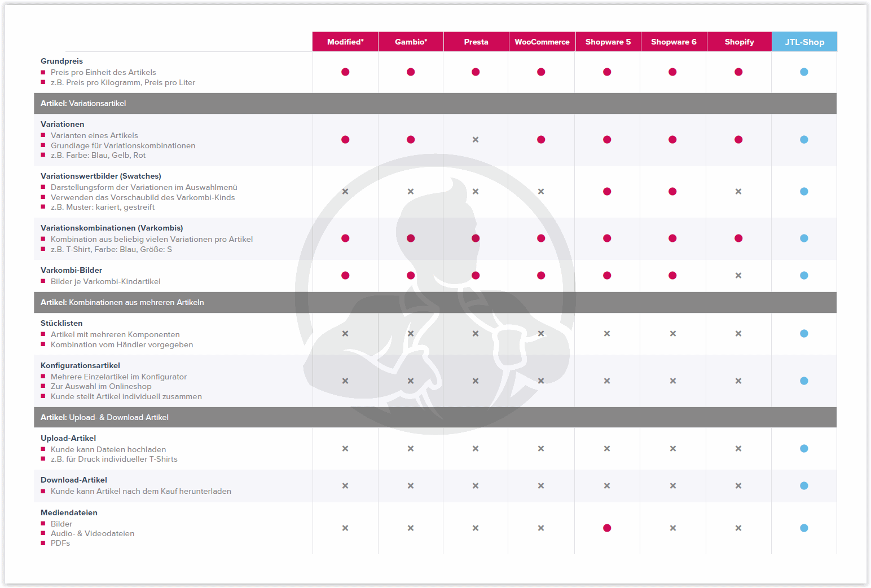The height and width of the screenshot is (588, 871).
Task: Click Shopware 6 red dot in Swatches row
Action: pos(672,192)
